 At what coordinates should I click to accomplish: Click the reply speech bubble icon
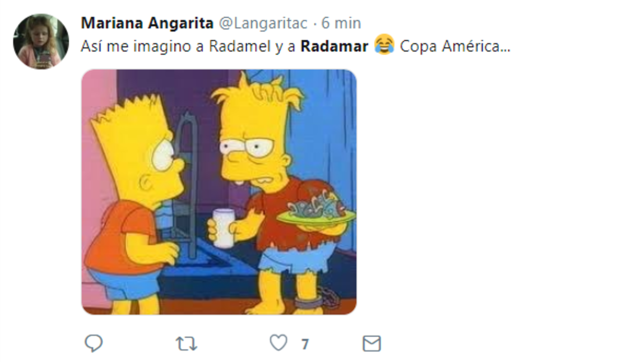tap(93, 343)
